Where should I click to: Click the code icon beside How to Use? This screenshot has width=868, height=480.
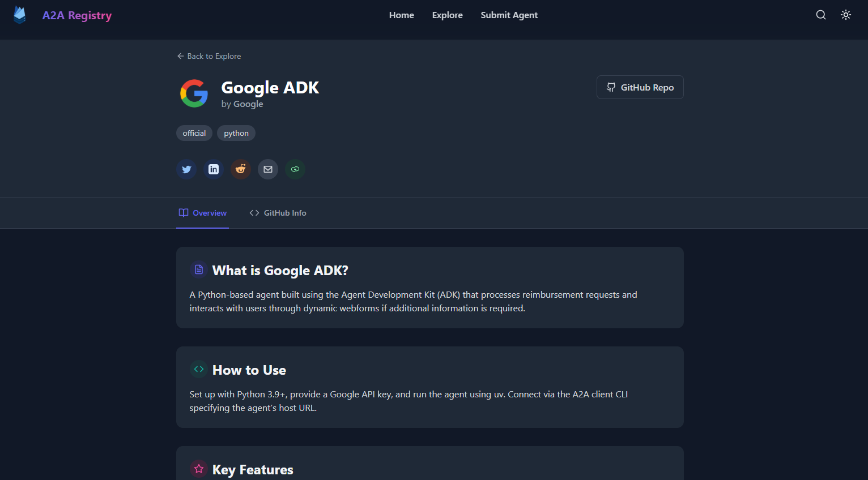coord(199,369)
